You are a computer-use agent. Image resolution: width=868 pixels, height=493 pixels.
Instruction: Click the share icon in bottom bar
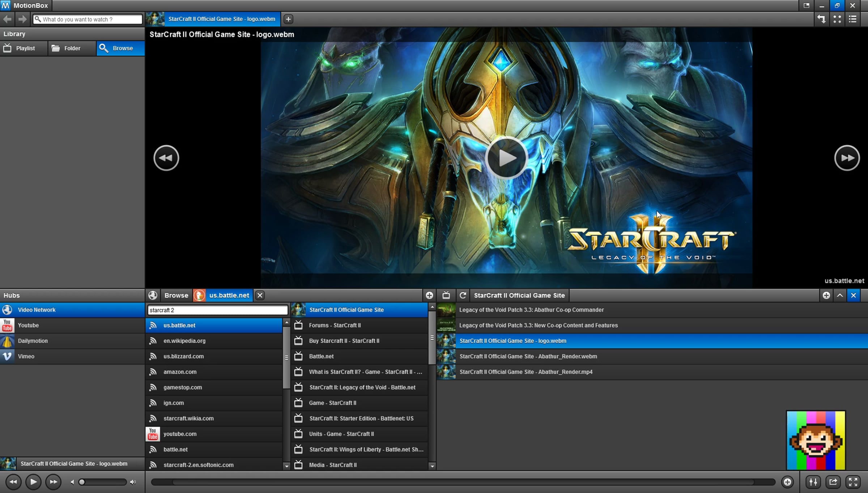(x=833, y=482)
